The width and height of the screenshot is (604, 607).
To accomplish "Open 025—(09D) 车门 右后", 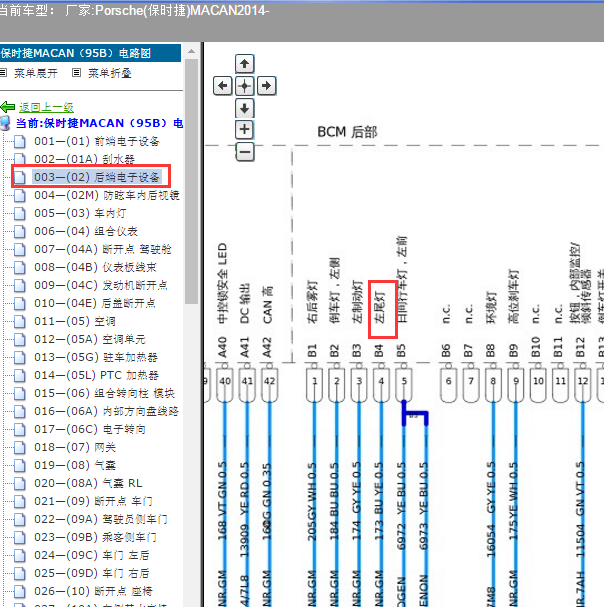I will tap(92, 573).
